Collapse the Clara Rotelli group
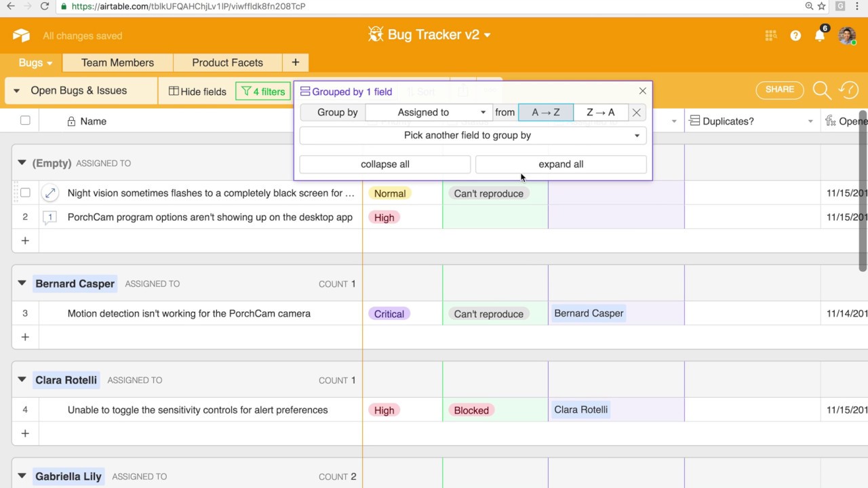 (x=22, y=380)
